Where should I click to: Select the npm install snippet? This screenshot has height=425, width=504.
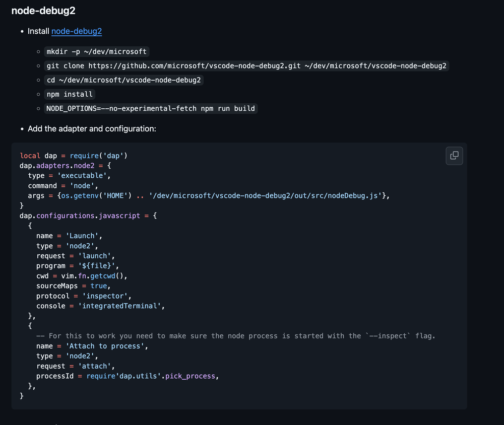tap(69, 94)
